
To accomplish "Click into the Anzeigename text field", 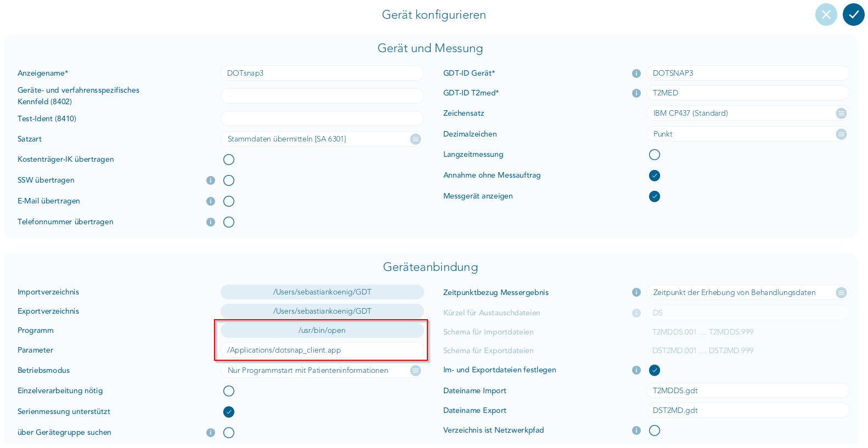I will [322, 73].
